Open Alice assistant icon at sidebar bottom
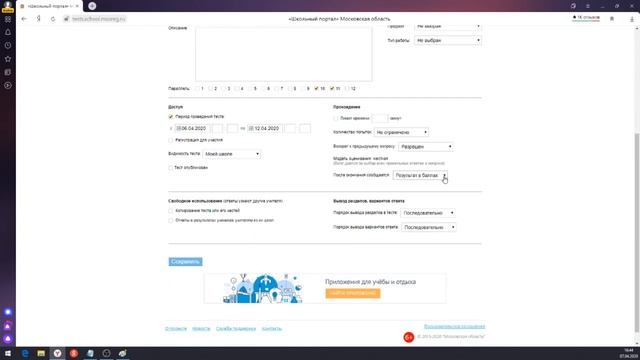The image size is (640, 360). pos(8,339)
